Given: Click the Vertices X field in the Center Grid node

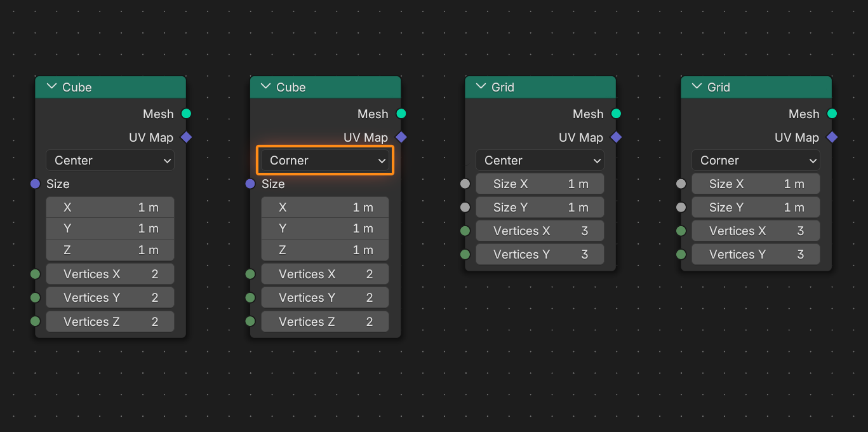Looking at the screenshot, I should [x=540, y=231].
